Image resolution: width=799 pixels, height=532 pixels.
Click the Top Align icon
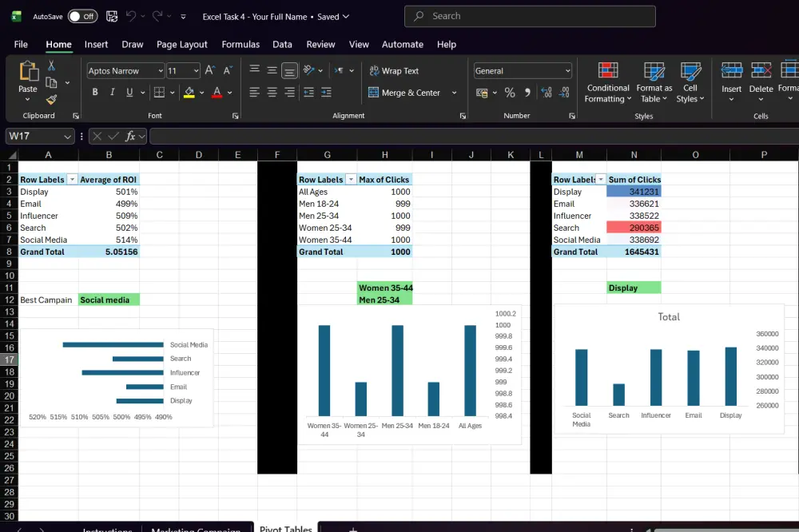255,69
